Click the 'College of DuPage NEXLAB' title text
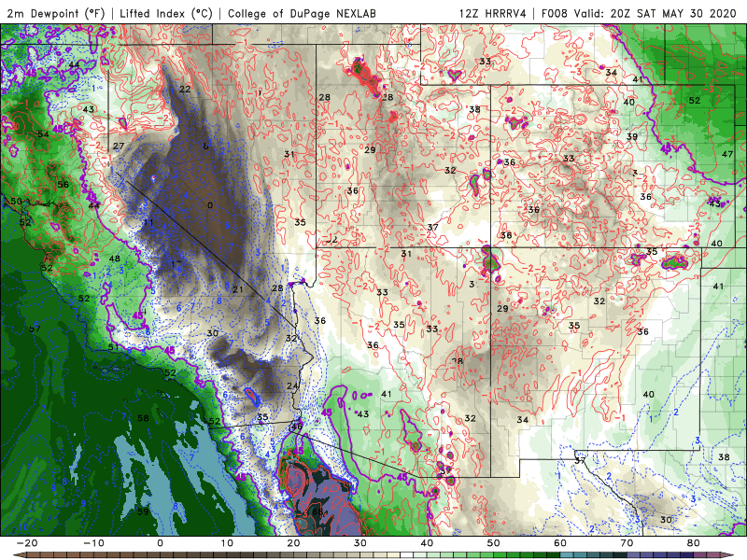The image size is (747, 560). 302,13
